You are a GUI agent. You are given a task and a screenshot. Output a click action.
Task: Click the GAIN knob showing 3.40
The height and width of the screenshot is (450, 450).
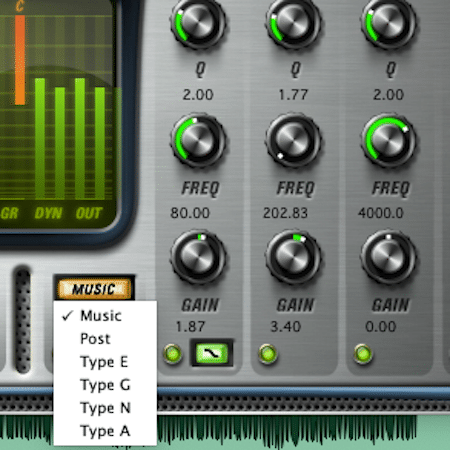[x=293, y=257]
